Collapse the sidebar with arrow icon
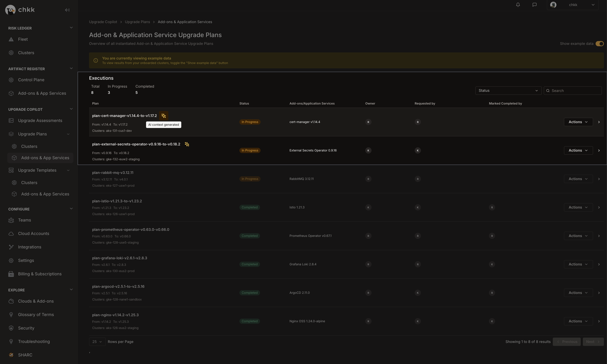Image resolution: width=607 pixels, height=364 pixels. coord(67,10)
